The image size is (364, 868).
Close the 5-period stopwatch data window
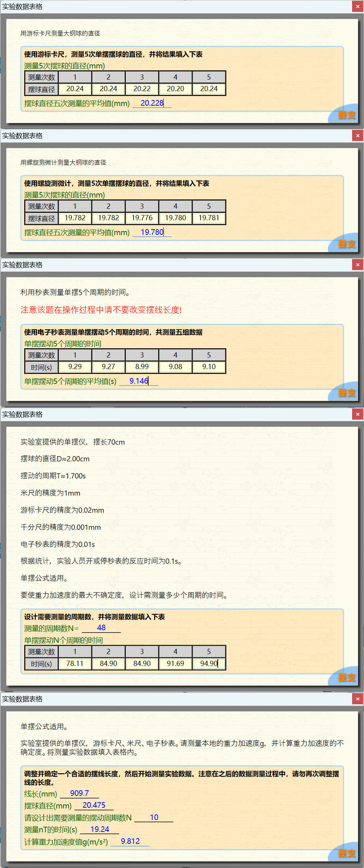pyautogui.click(x=358, y=265)
